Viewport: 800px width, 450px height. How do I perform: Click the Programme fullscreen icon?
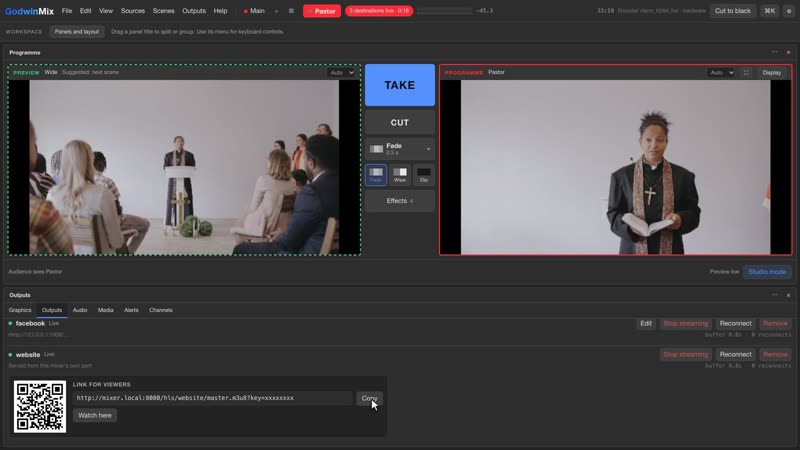[746, 72]
